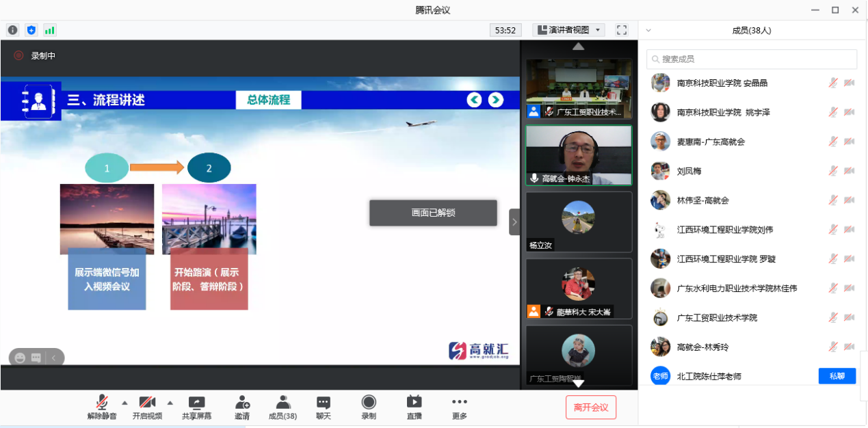The width and height of the screenshot is (868, 428).
Task: Check the network signal status icon
Action: [50, 30]
